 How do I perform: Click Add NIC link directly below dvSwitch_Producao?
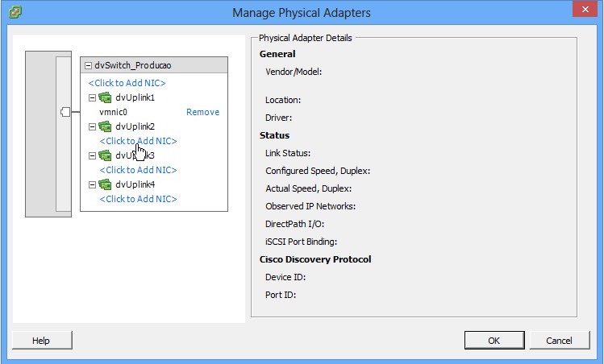[127, 83]
